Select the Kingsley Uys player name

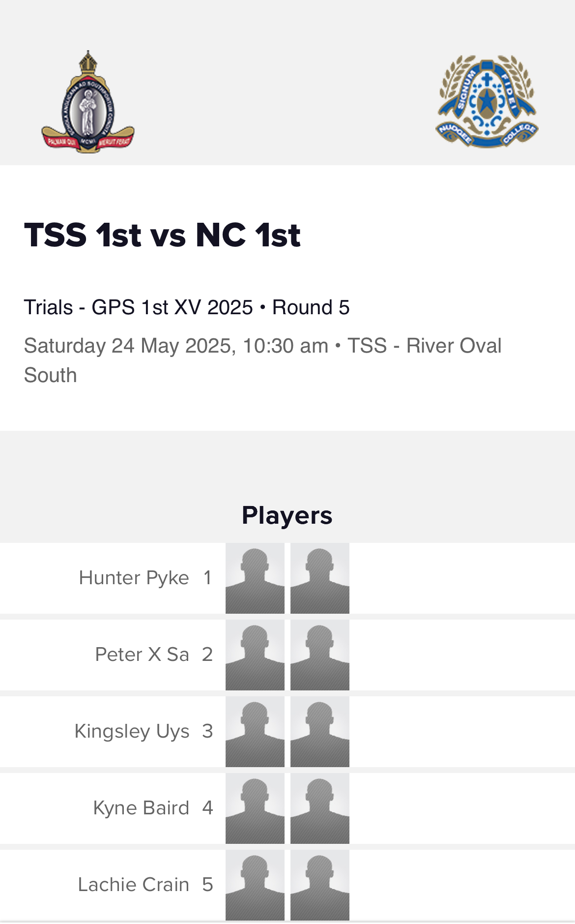tap(132, 731)
